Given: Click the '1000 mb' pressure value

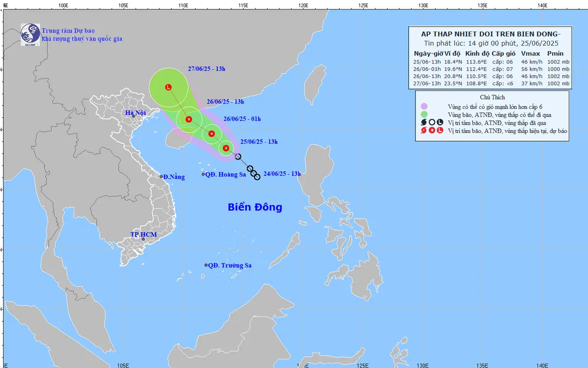Looking at the screenshot, I should coord(558,69).
